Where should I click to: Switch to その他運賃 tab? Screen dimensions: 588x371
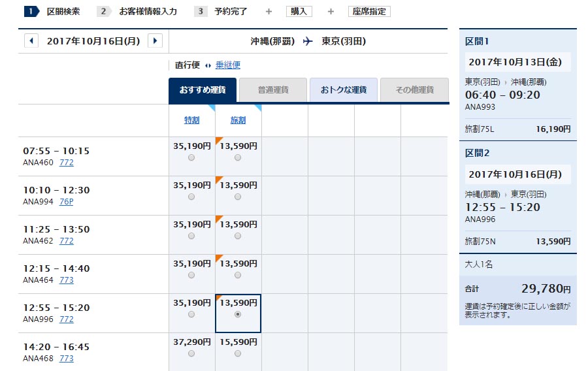coord(414,90)
